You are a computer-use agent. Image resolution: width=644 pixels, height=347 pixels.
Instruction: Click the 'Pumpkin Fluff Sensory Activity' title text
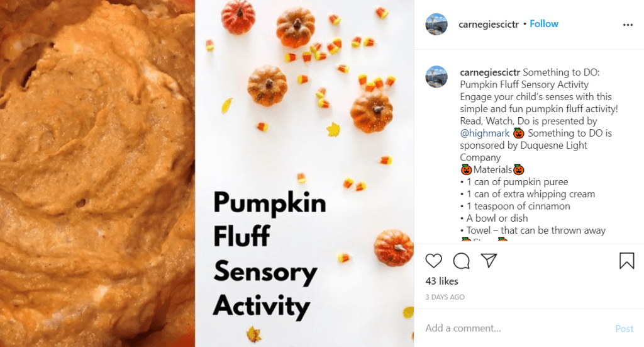tap(269, 254)
